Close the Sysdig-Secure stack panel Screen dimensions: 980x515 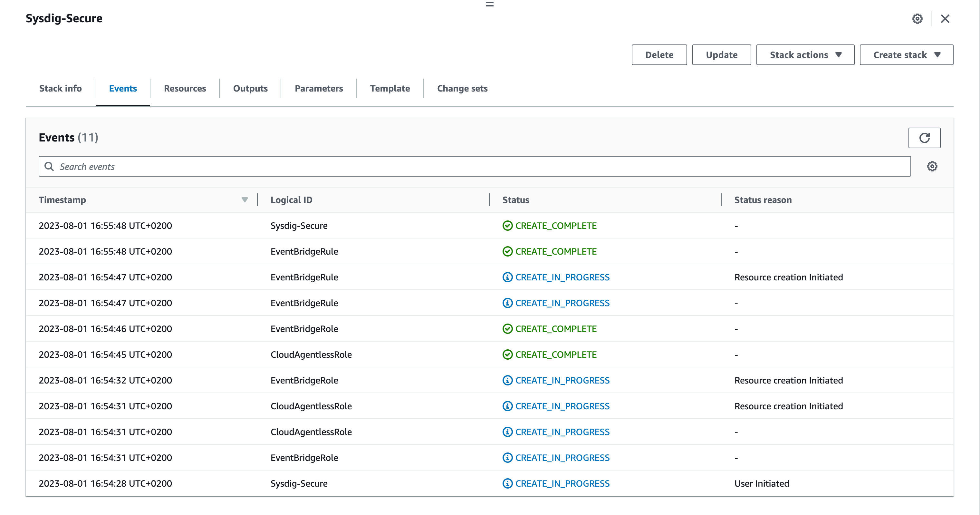click(945, 19)
